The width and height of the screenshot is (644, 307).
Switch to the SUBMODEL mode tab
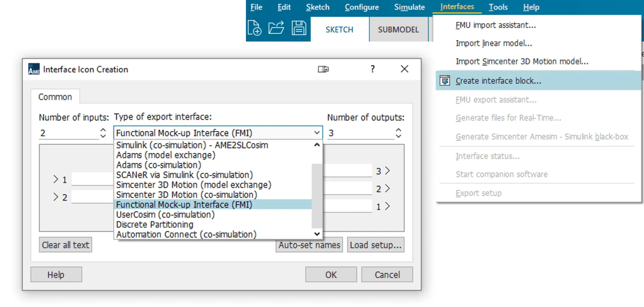click(398, 30)
